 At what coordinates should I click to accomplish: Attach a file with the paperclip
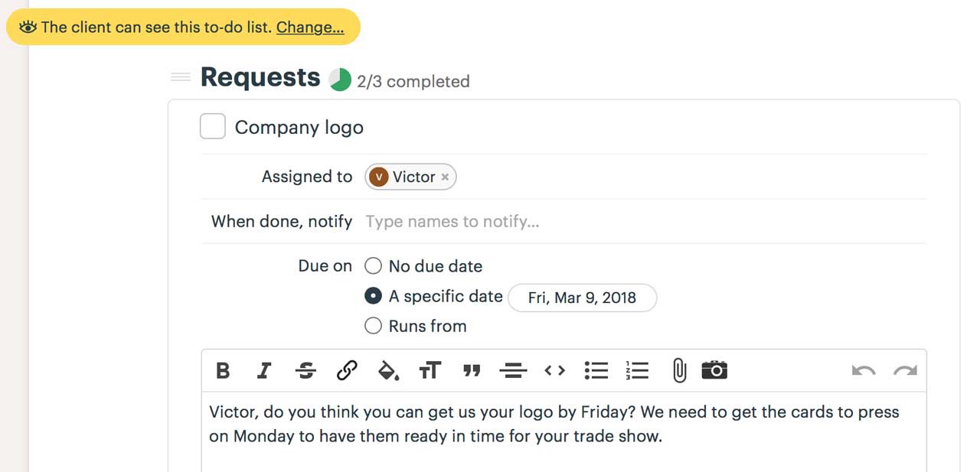point(679,371)
